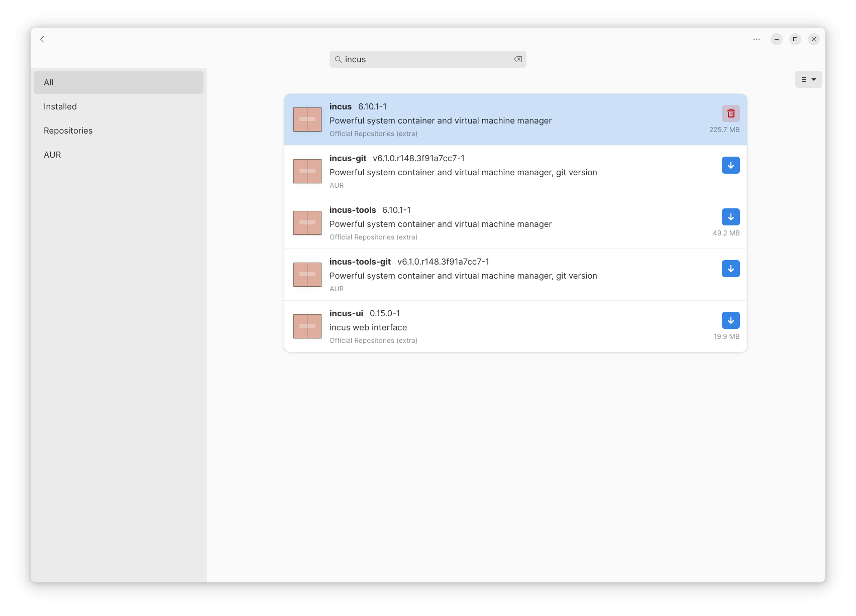Viewport: 856px width, 616px height.
Task: Click the incus-git package box icon
Action: point(307,171)
